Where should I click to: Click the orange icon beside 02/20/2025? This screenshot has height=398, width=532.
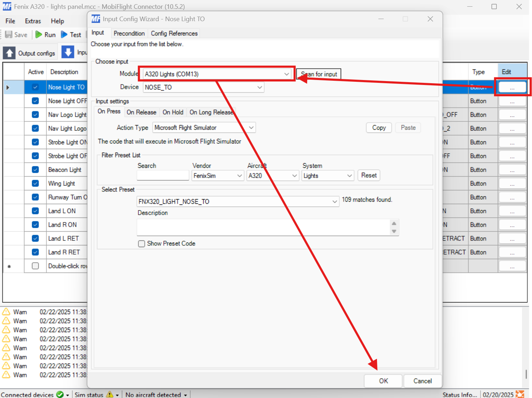(520, 394)
